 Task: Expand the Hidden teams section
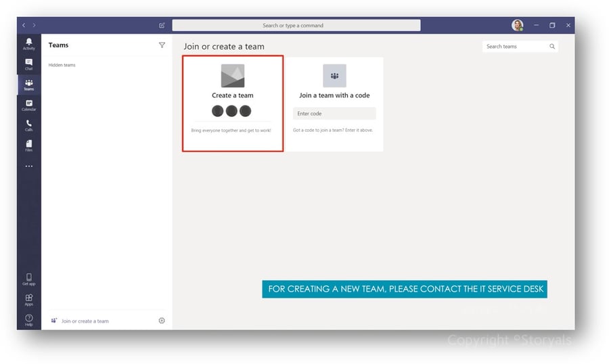point(62,65)
